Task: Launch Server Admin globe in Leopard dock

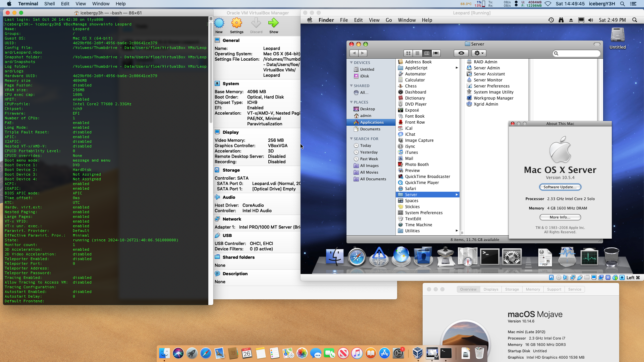Action: [x=401, y=257]
